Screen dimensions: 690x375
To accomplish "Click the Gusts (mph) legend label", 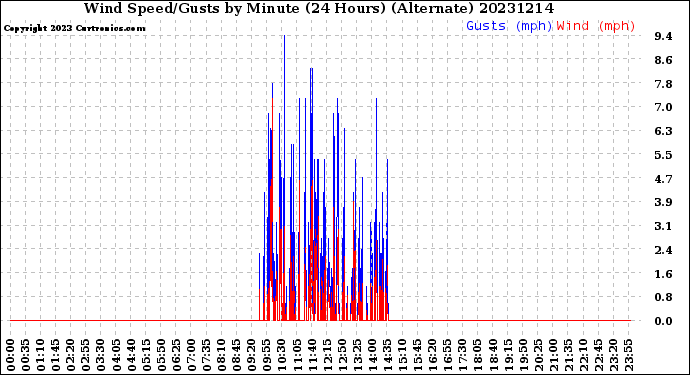I will [x=509, y=26].
